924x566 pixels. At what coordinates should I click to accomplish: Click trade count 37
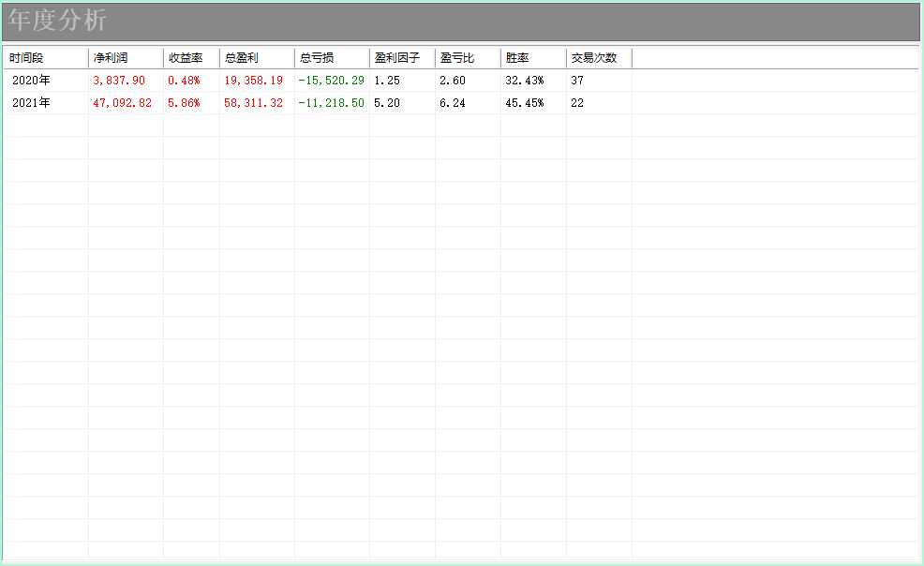click(x=577, y=80)
